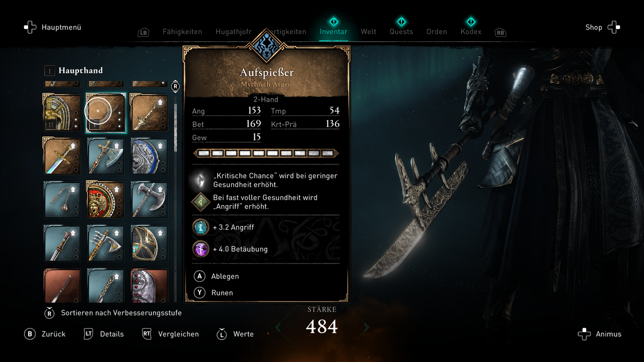Select the spiked fork axe item
644x362 pixels.
click(106, 243)
